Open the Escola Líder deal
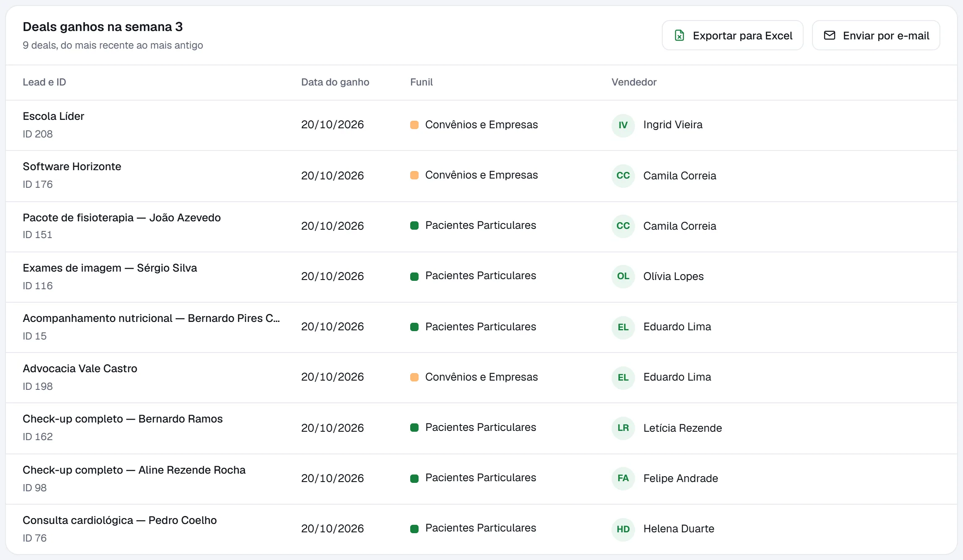 click(x=53, y=116)
